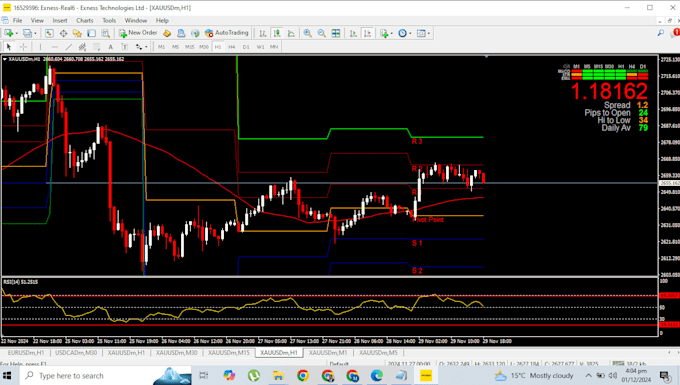
Task: Click the search magnifier in the toolbar
Action: tap(660, 33)
